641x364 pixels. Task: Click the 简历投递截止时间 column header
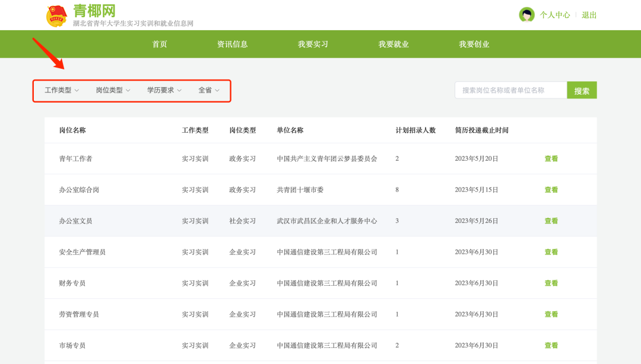[x=481, y=130]
